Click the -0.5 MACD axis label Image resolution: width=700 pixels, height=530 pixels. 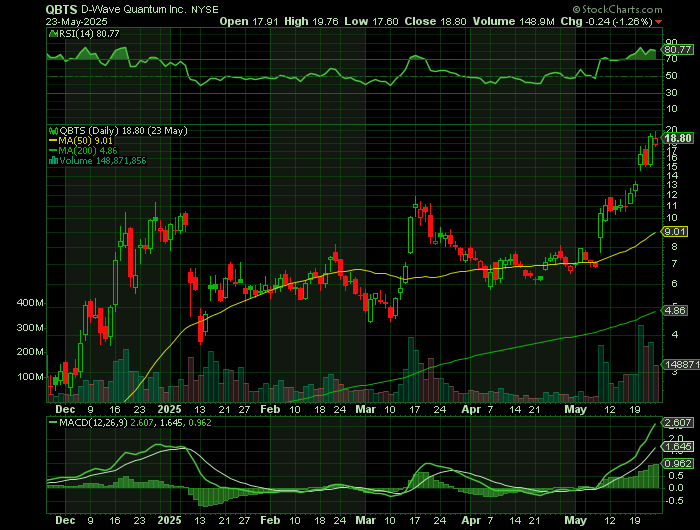pos(674,501)
